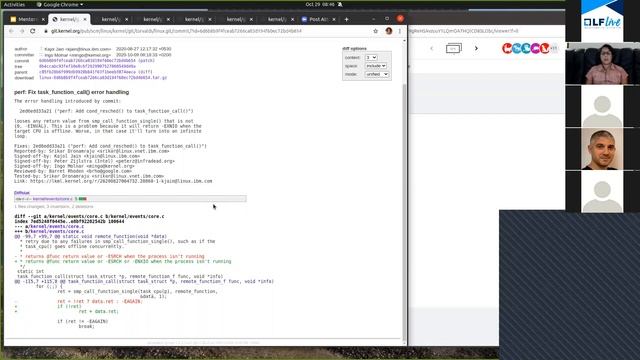Download the linux tar.gz snapshot link
Viewport: 640px width, 360px height.
pos(103,78)
